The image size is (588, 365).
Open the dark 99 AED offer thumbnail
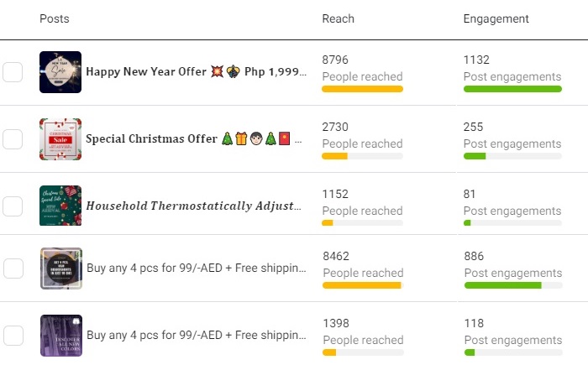pos(60,269)
